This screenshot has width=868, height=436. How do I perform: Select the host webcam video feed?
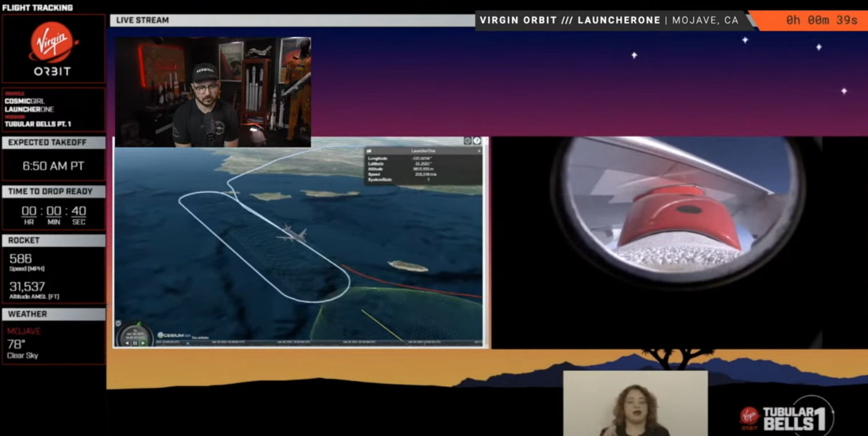[x=213, y=92]
